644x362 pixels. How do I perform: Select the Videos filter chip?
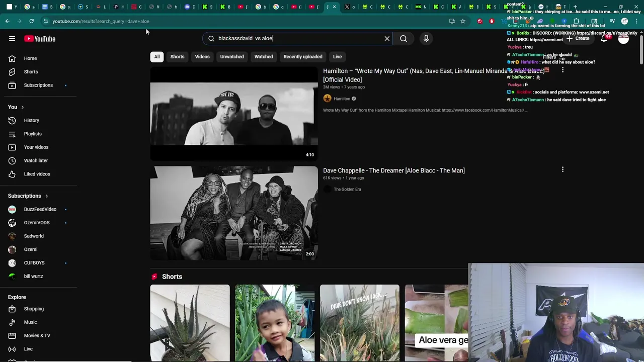[x=202, y=57]
